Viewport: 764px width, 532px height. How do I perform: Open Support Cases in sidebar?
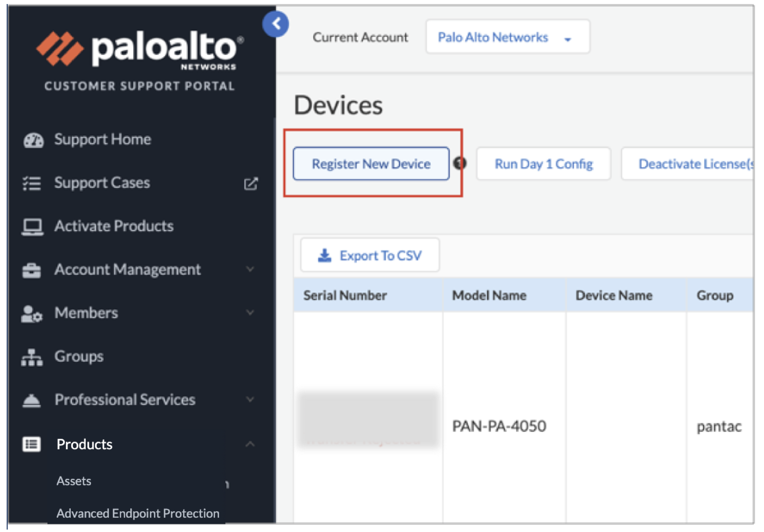pos(102,183)
